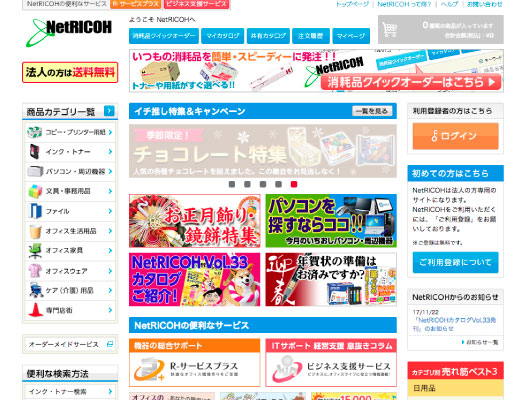Click 法人の方は送料無料 banner
Image resolution: width=525 pixels, height=400 pixels.
[70, 72]
